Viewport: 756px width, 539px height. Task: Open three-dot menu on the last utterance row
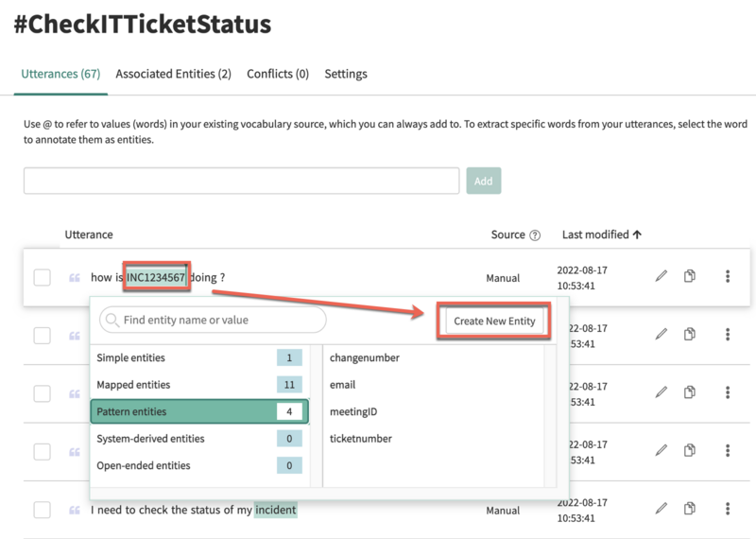728,508
